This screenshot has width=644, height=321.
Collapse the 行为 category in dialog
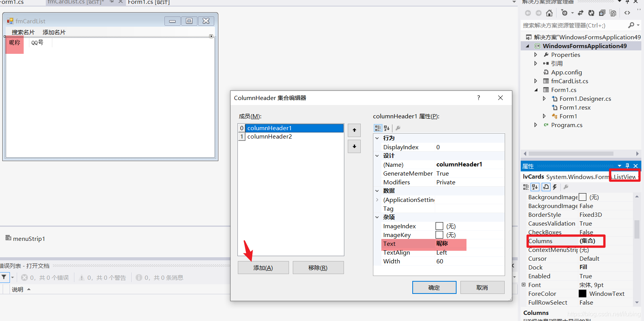pyautogui.click(x=377, y=138)
